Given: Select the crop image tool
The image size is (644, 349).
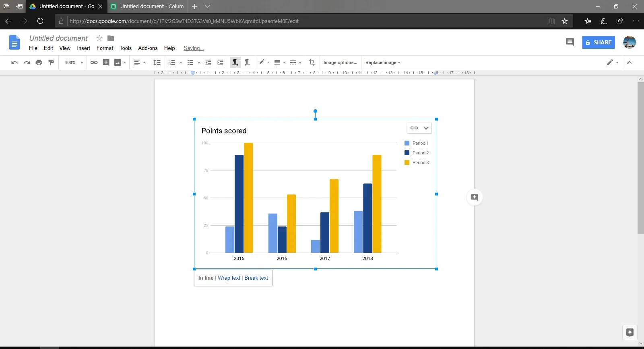Looking at the screenshot, I should pos(312,62).
